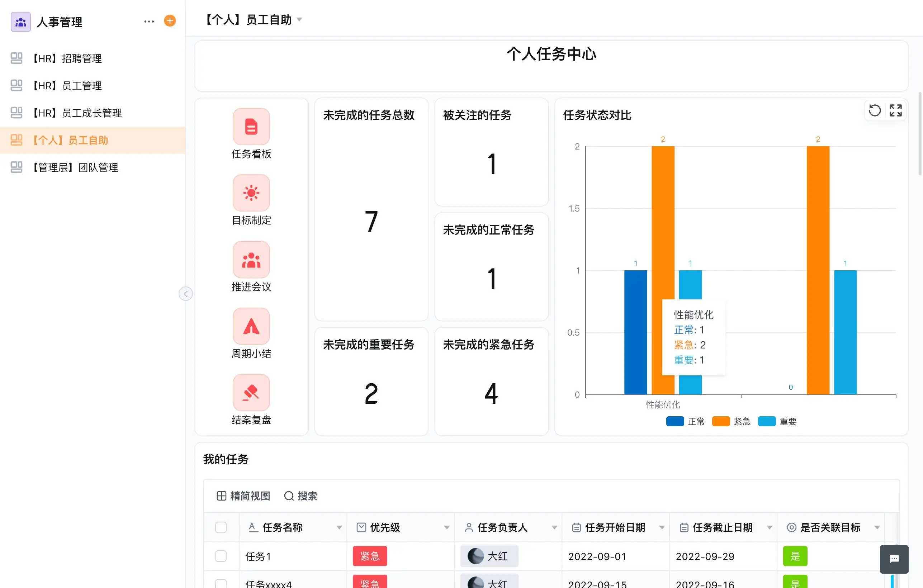The height and width of the screenshot is (588, 923).
Task: Click the orange plus add button
Action: 170,21
